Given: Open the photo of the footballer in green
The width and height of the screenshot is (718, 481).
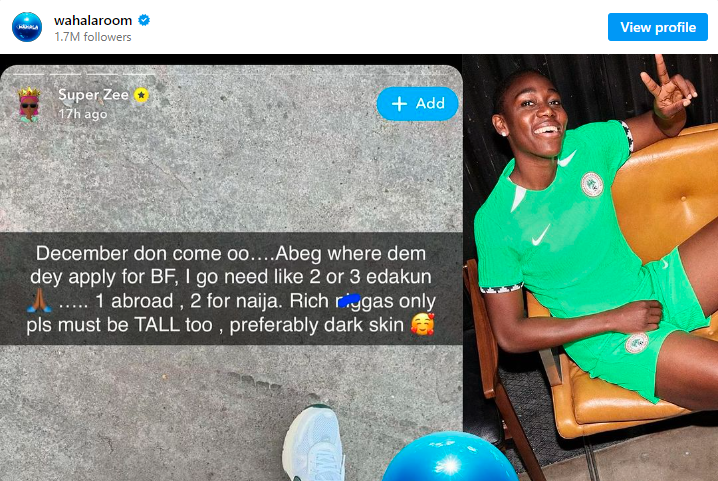Looking at the screenshot, I should click(590, 260).
